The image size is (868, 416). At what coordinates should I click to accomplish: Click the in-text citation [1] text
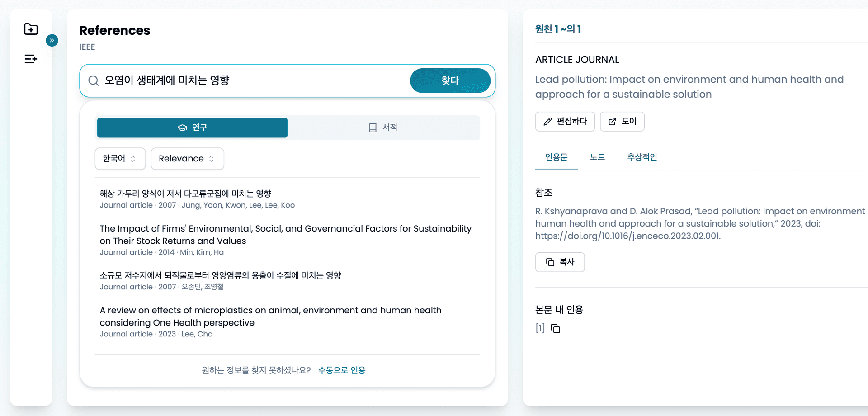[x=540, y=328]
